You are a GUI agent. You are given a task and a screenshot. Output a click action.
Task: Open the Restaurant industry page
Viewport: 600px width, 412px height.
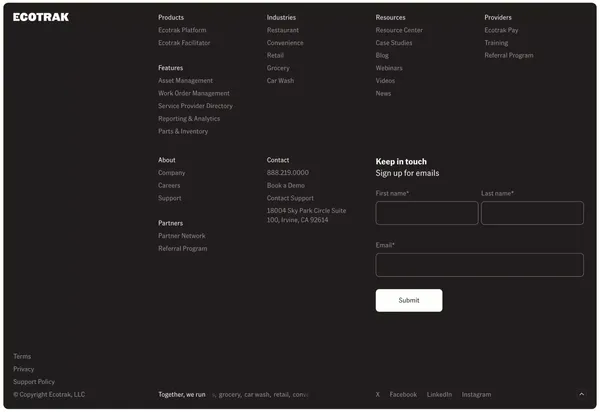283,30
